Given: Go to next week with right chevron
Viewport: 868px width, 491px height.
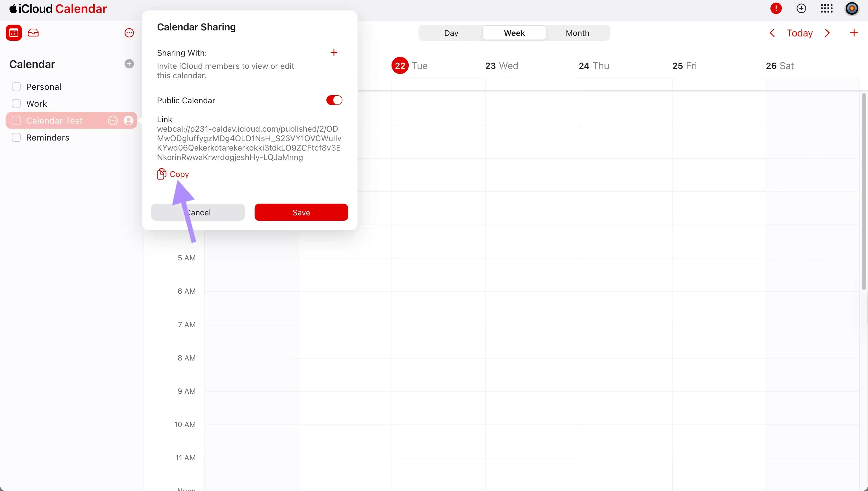Looking at the screenshot, I should tap(828, 33).
